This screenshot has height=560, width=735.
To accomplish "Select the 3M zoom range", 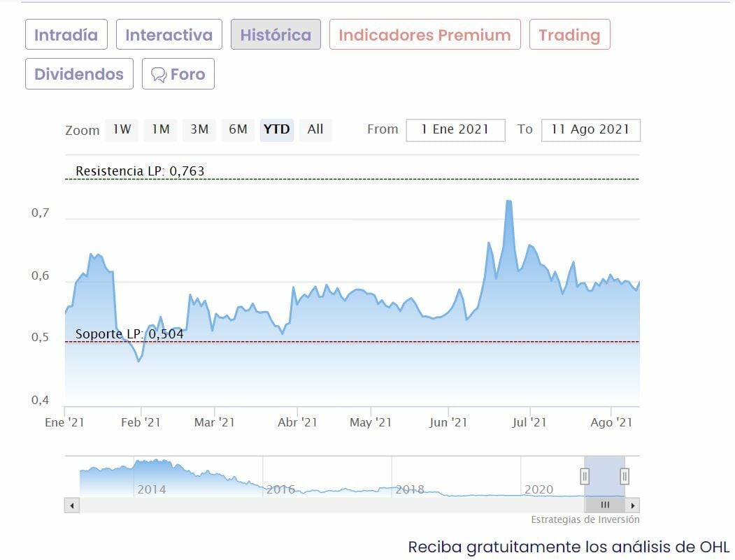I will 199,129.
